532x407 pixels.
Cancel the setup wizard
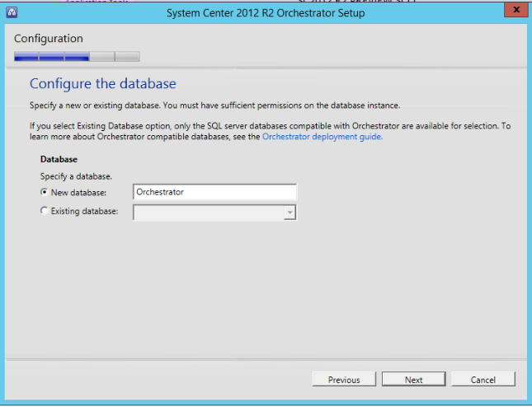483,380
